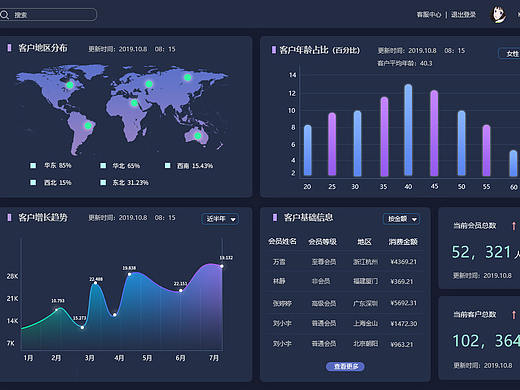Click the age 25 bar
The height and width of the screenshot is (390, 520).
click(332, 144)
